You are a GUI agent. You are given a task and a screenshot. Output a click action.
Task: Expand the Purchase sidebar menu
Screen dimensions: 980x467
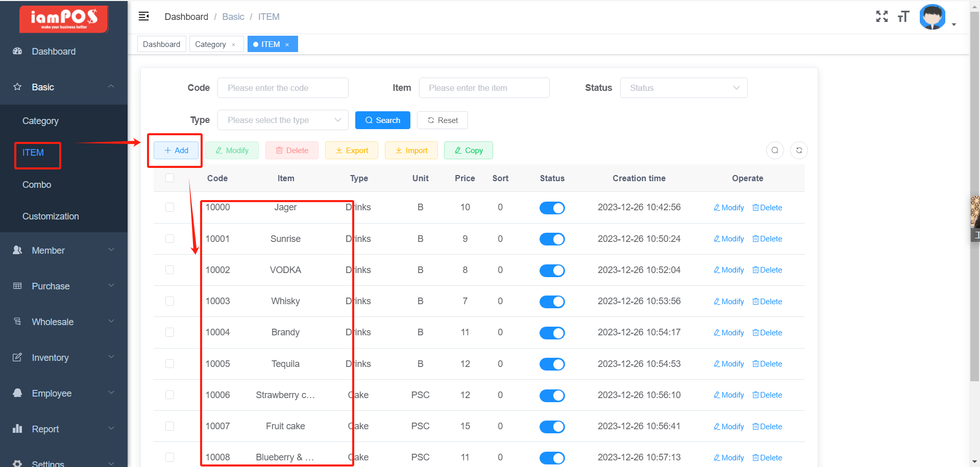point(64,286)
